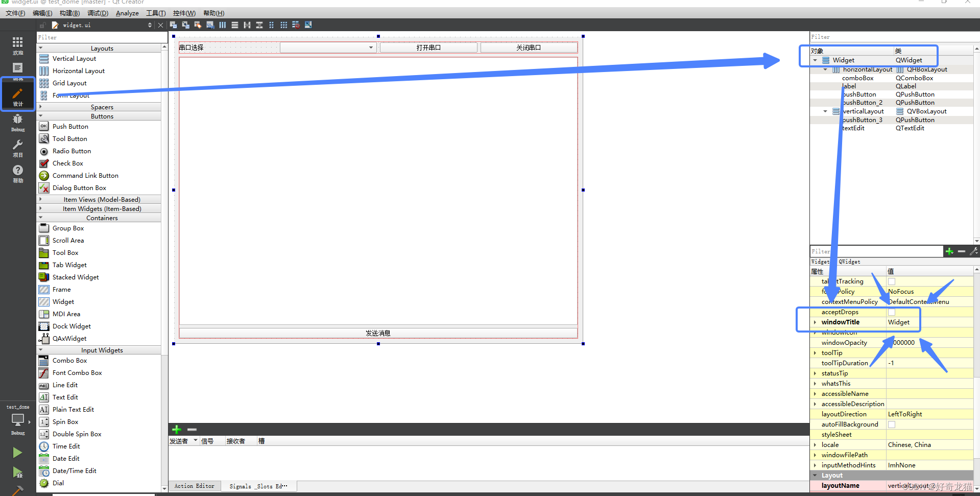
Task: Remove a property using the minus icon
Action: coord(962,251)
